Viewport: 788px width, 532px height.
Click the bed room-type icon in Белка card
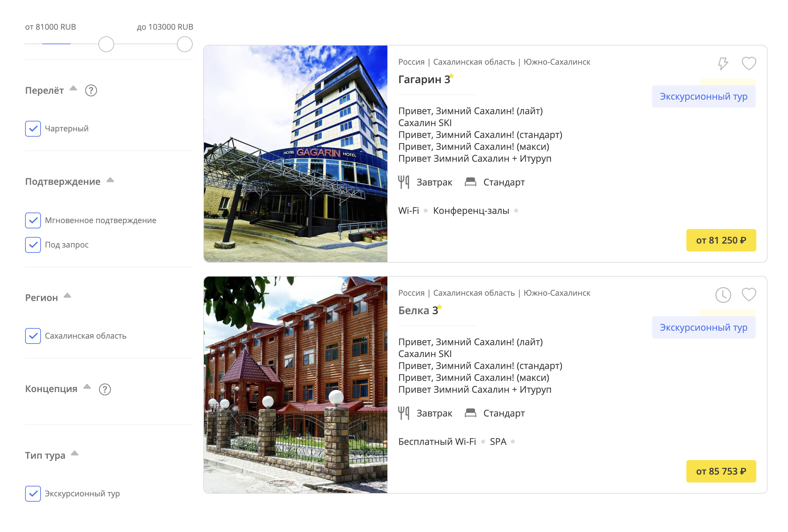470,413
